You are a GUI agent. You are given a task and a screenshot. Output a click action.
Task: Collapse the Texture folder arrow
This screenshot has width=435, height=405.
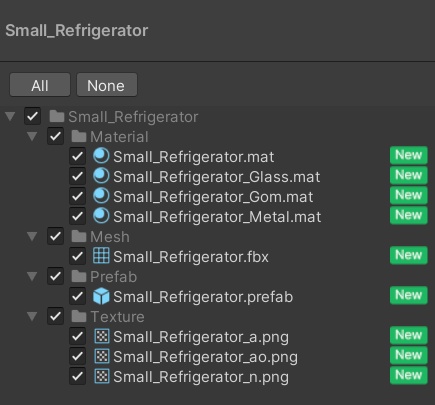click(x=32, y=316)
